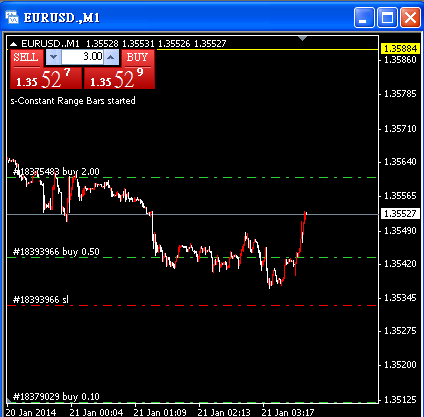Viewport: 424px width, 417px height.
Task: Click the 21 Jan 02:13 time label
Action: [224, 412]
